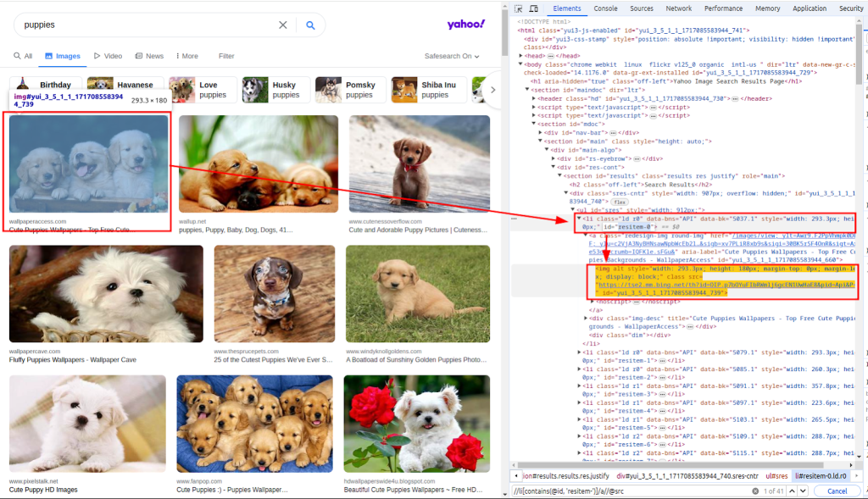
Task: Switch to the All search tab
Action: click(23, 56)
